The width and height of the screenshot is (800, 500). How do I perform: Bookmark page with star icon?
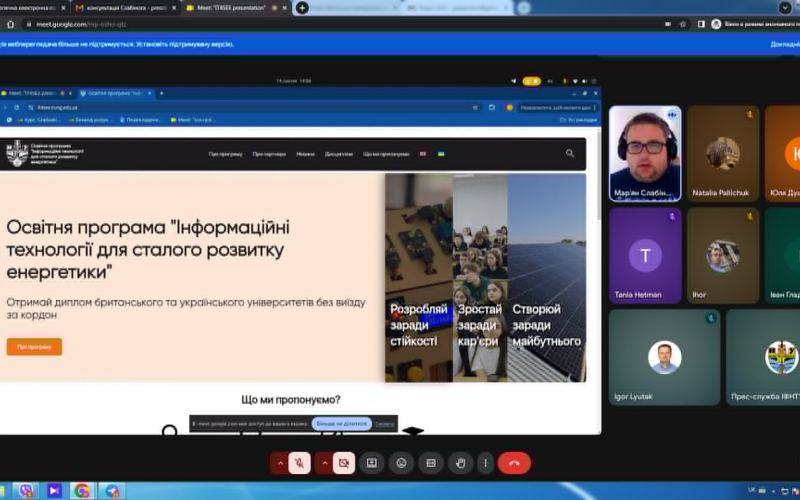click(683, 24)
